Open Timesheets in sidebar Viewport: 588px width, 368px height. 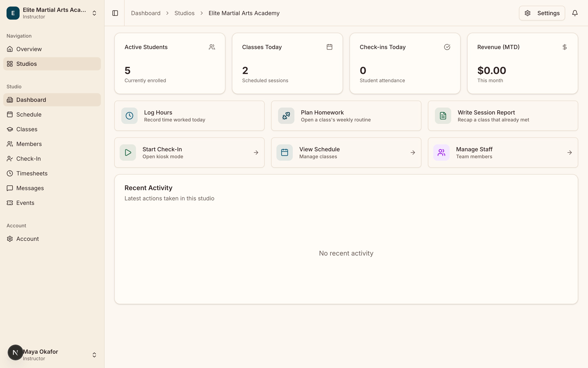pos(52,173)
